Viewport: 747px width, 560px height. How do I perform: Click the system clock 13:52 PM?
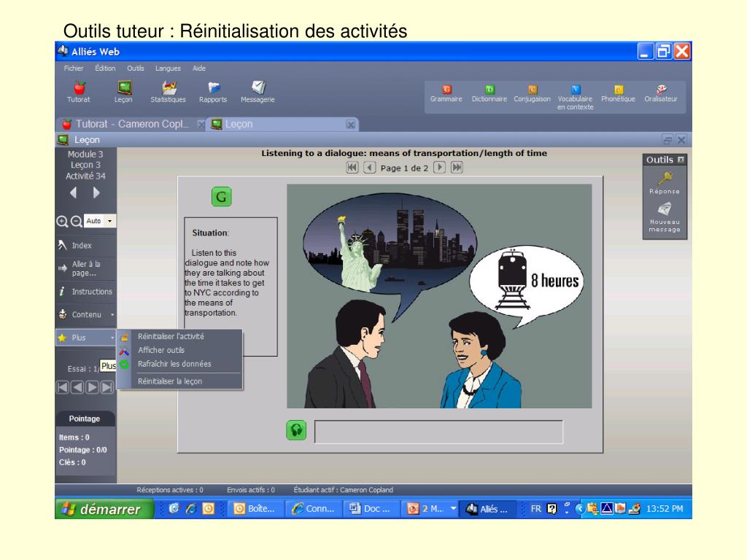[665, 509]
